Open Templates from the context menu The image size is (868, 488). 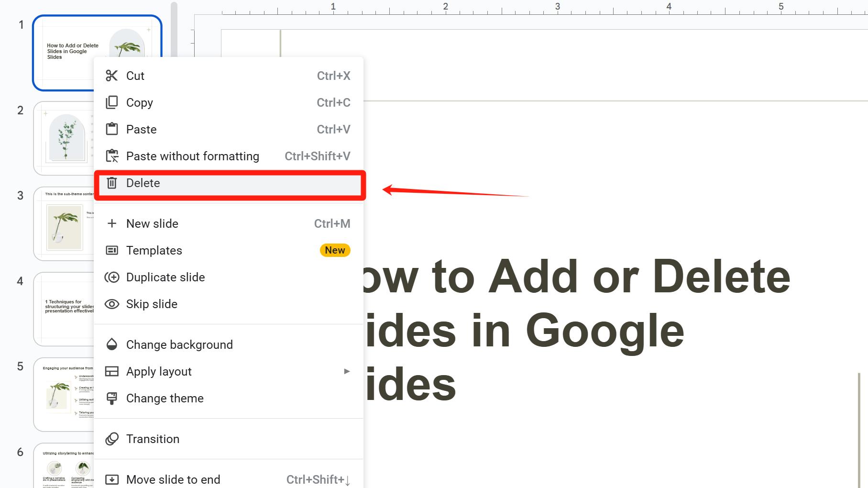pos(229,250)
